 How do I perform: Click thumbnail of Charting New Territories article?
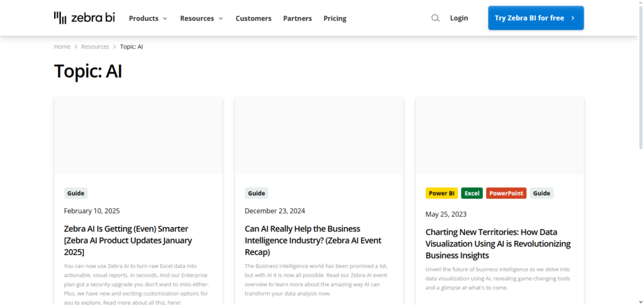click(499, 136)
